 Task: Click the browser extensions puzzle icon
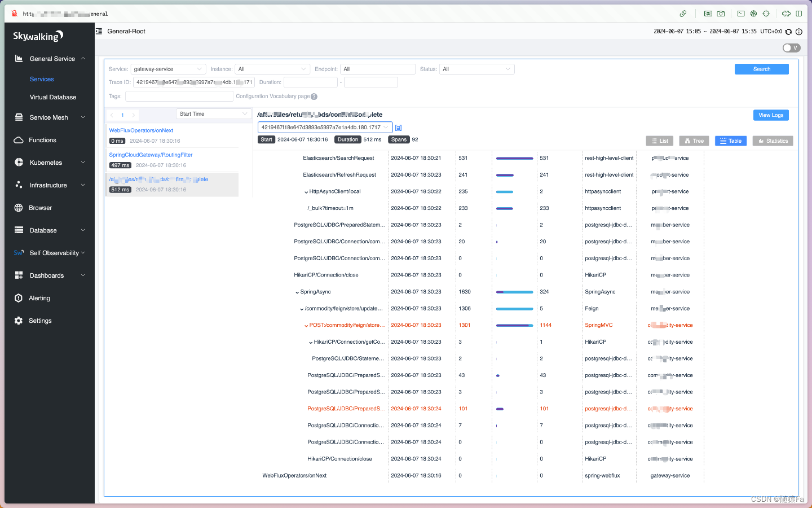(x=786, y=14)
